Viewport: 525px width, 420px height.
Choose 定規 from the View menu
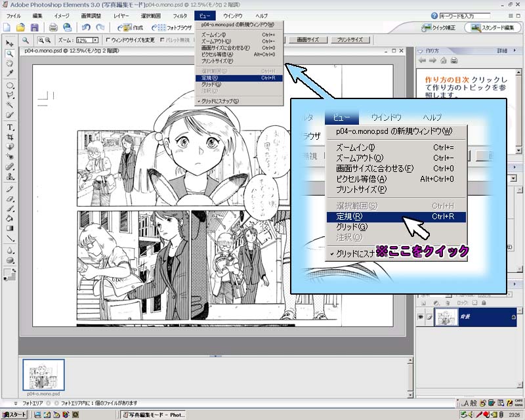point(239,78)
